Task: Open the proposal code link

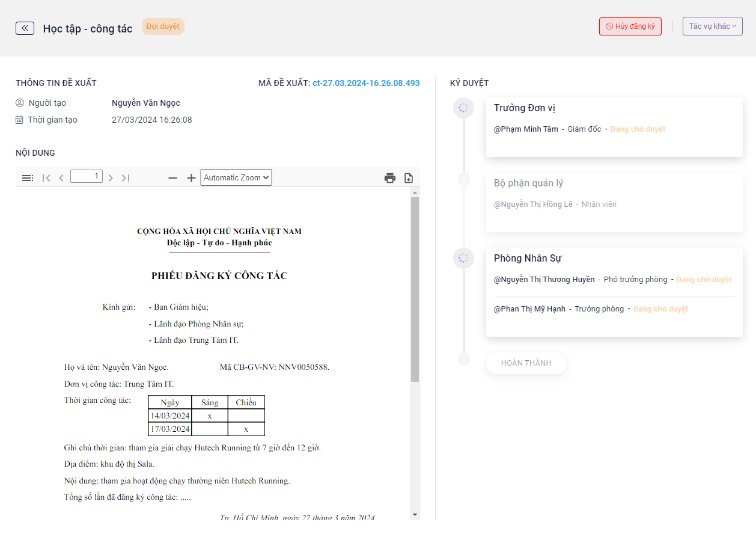Action: coord(366,83)
